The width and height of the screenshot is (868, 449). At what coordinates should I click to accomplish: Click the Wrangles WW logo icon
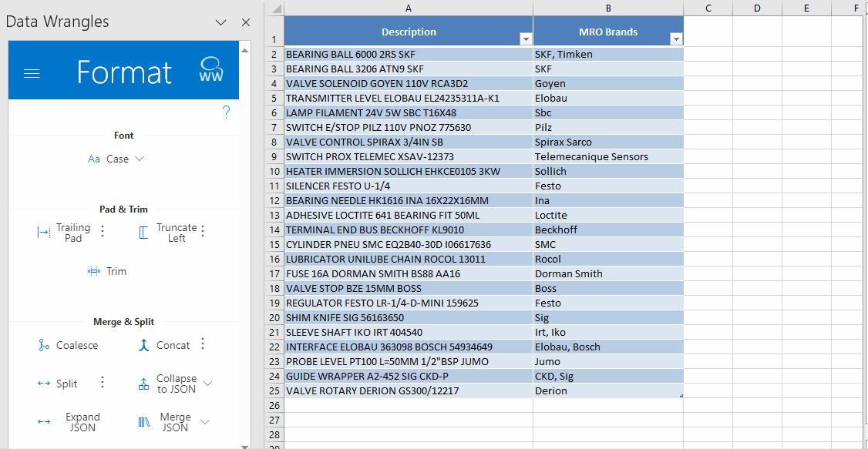pos(211,69)
